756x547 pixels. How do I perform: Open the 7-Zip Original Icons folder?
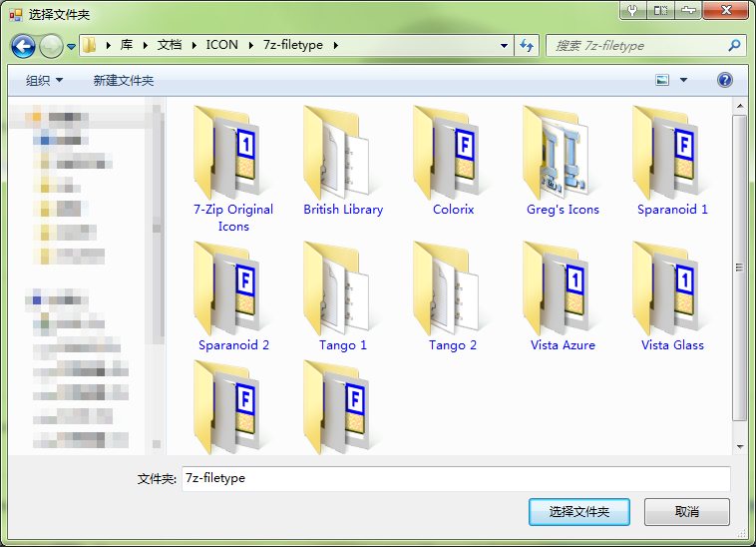[233, 169]
